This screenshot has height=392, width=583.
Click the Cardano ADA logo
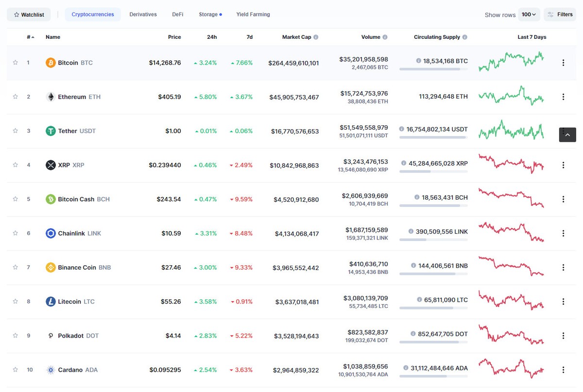point(50,370)
